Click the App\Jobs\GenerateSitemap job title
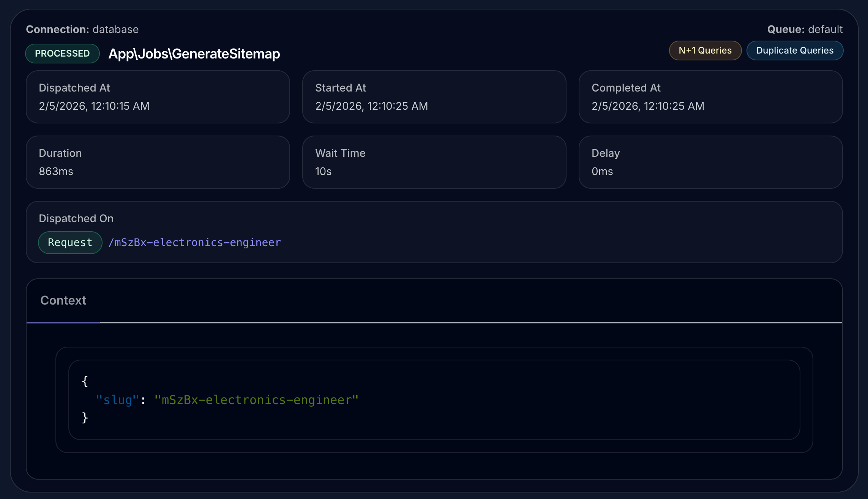Viewport: 868px width, 499px height. (x=194, y=54)
